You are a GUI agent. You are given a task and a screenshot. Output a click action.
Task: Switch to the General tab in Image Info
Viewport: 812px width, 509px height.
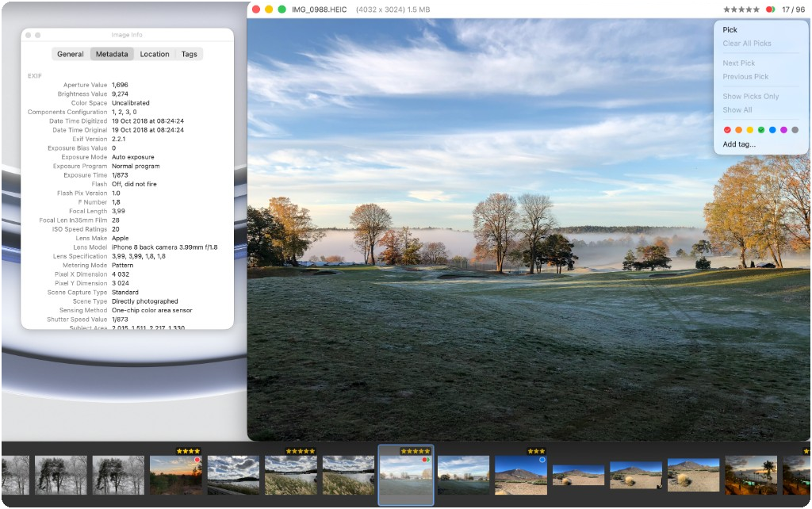(70, 54)
